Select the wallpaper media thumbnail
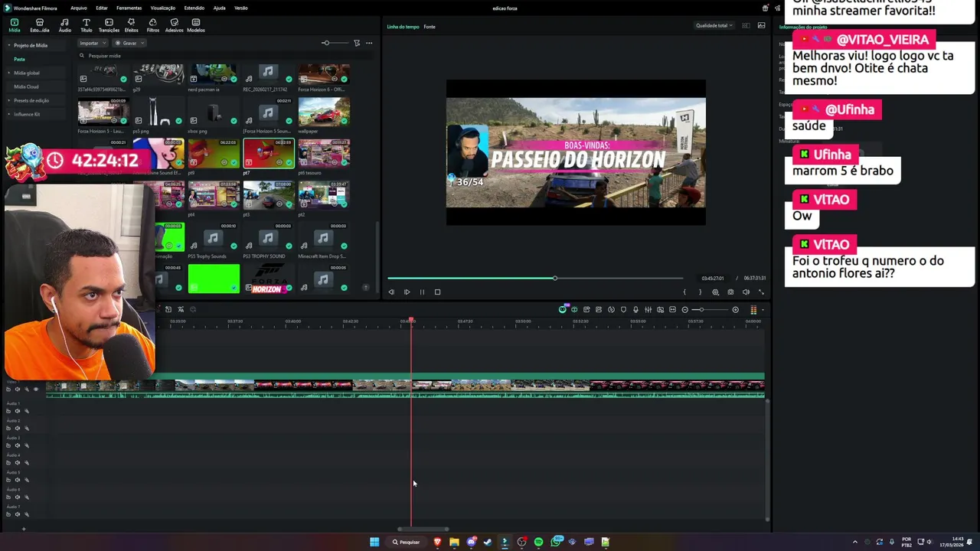Viewport: 980px width, 551px height. (324, 112)
